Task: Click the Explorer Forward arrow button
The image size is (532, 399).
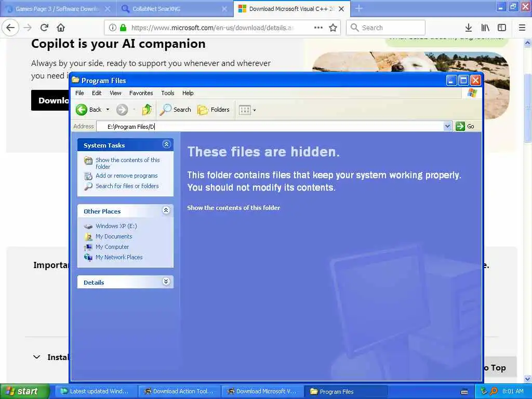Action: [122, 110]
